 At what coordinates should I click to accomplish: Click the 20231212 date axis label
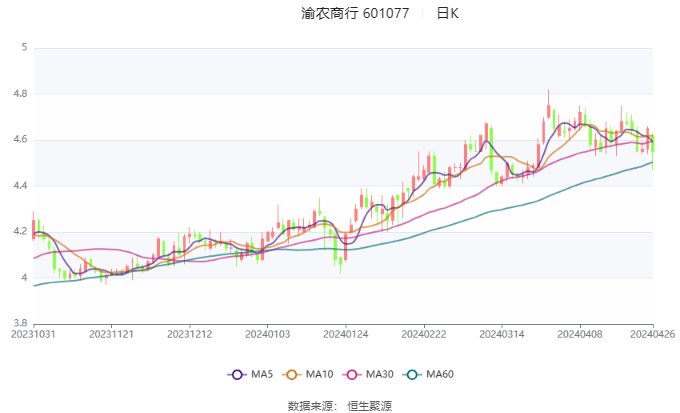click(x=190, y=334)
